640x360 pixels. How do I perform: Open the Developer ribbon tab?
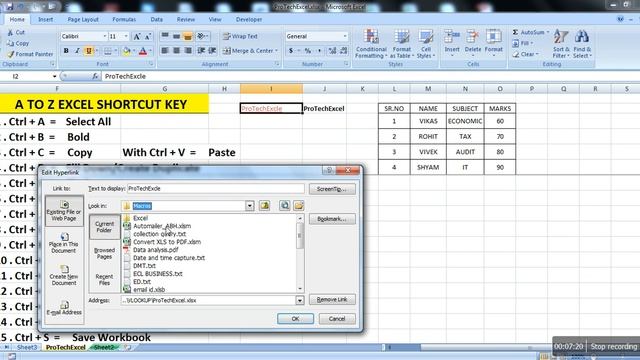[x=249, y=20]
